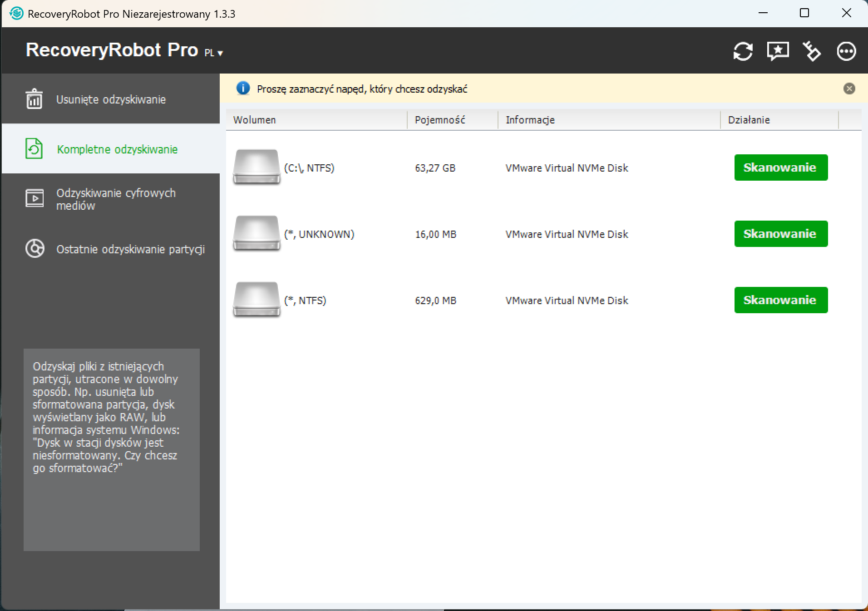Select Usunięte odzyskiwanie mode
The height and width of the screenshot is (611, 868).
tap(111, 99)
